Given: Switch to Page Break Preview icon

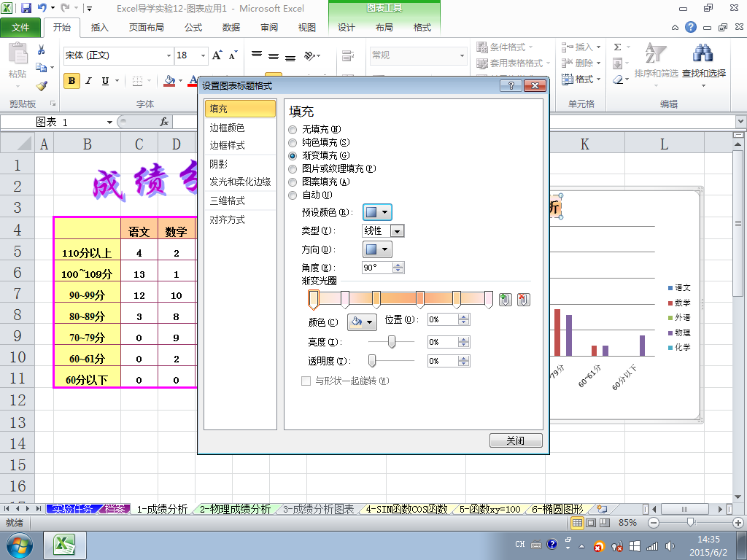Looking at the screenshot, I should [605, 523].
